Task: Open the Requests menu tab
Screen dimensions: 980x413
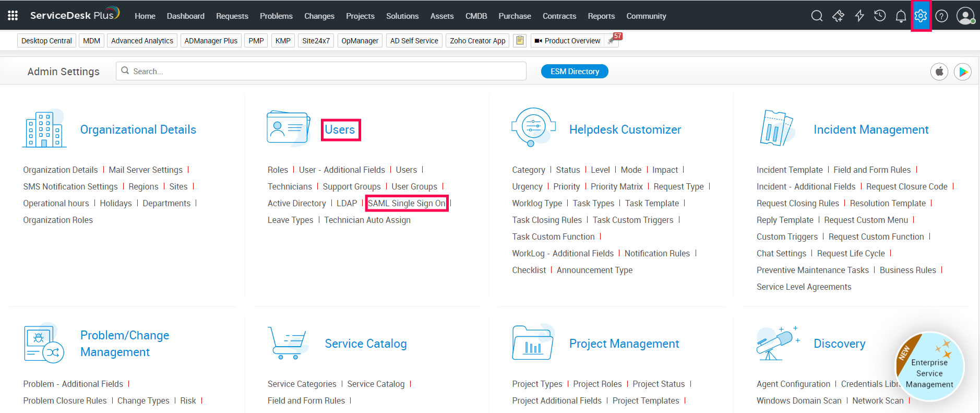Action: 232,16
